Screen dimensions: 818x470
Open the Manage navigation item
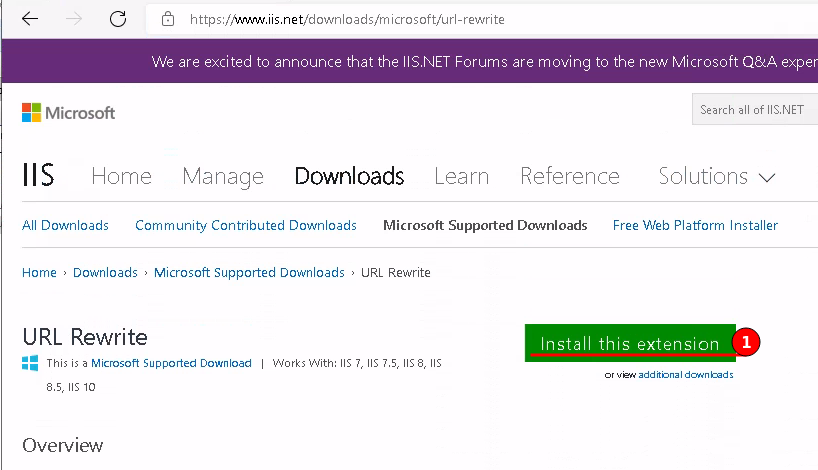coord(223,176)
